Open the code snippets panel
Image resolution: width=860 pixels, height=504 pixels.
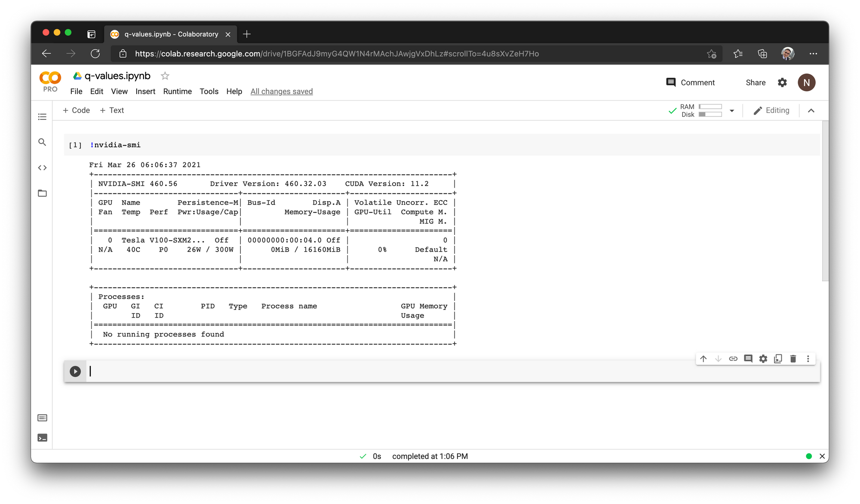point(42,168)
